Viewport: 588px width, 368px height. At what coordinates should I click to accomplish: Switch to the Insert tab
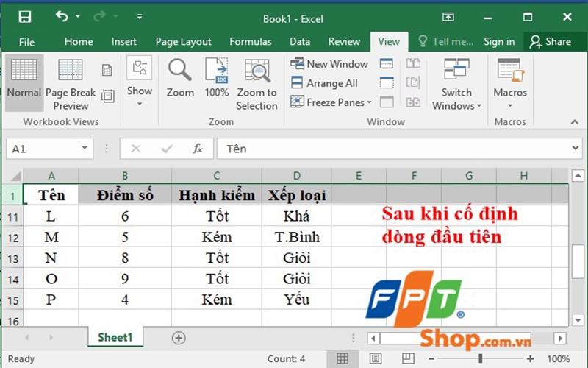(x=124, y=42)
